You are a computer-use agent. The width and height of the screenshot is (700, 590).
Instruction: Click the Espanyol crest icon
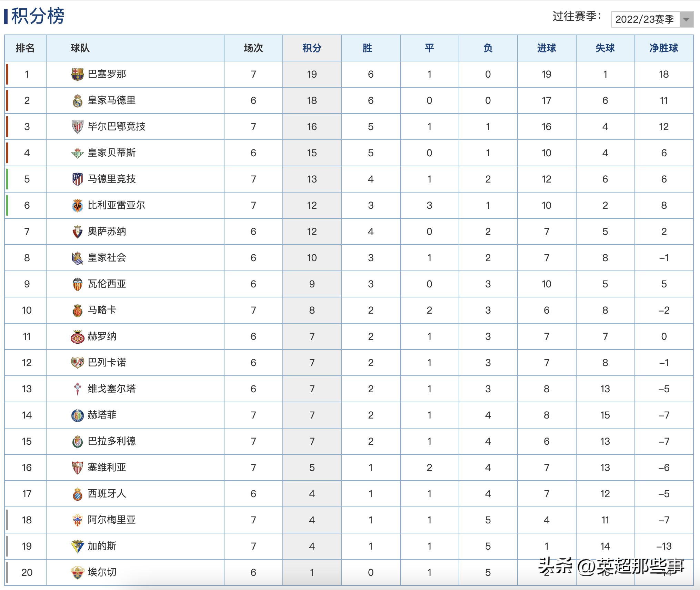coord(78,494)
